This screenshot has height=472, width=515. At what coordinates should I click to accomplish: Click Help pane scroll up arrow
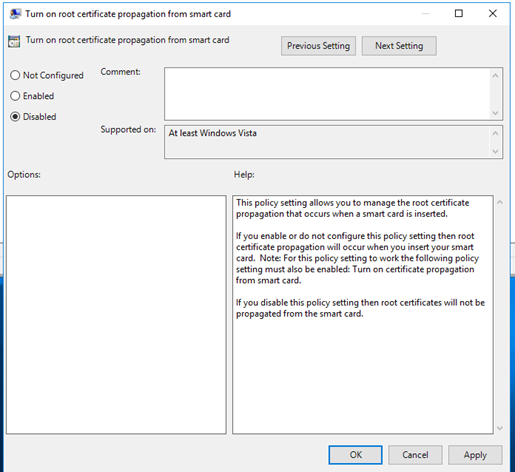500,202
